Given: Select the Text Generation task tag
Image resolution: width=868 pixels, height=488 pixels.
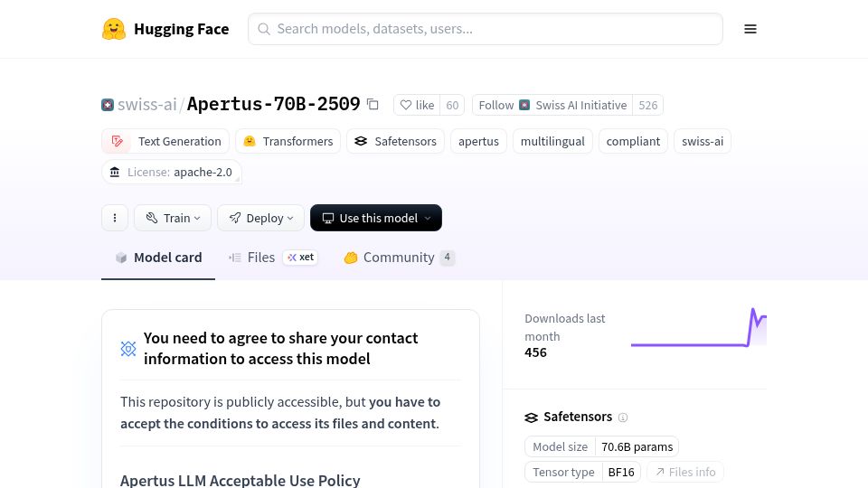Looking at the screenshot, I should (x=165, y=141).
